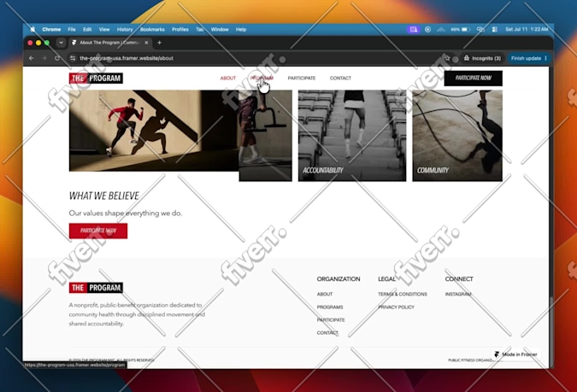Image resolution: width=577 pixels, height=392 pixels.
Task: Click the site information icon in address bar
Action: [73, 58]
